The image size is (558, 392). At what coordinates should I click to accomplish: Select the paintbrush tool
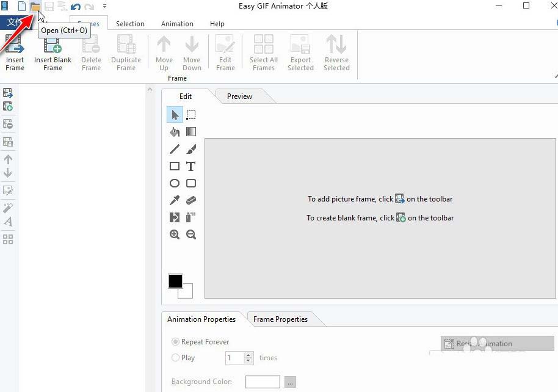pyautogui.click(x=191, y=149)
